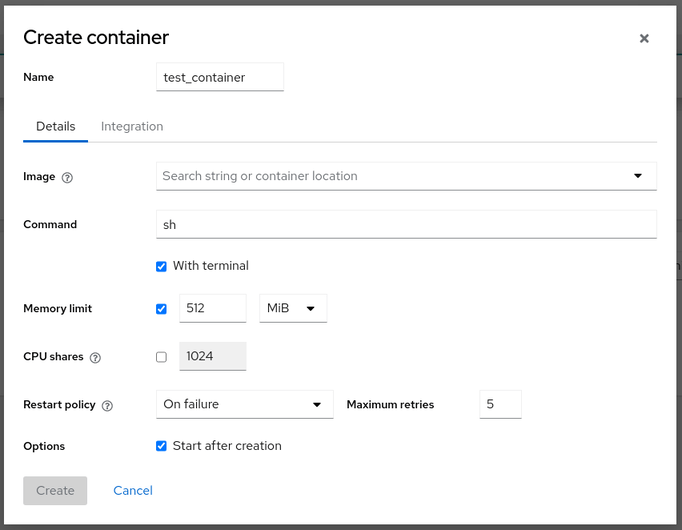Click the Maximum retries field

(500, 404)
